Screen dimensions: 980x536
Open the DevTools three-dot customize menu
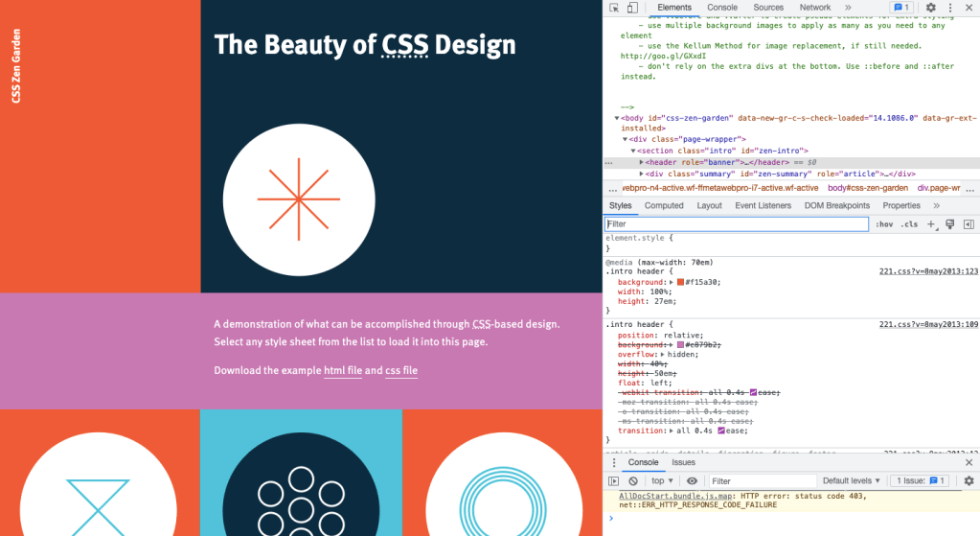pyautogui.click(x=949, y=8)
